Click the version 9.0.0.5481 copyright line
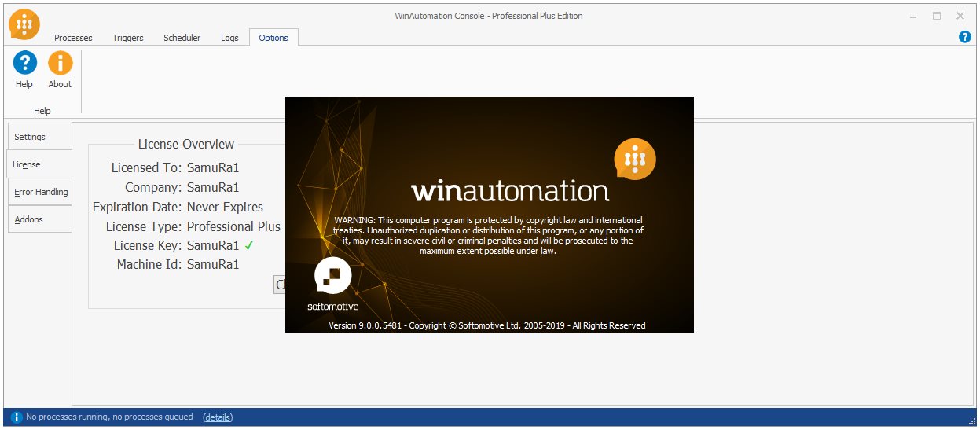 tap(487, 325)
